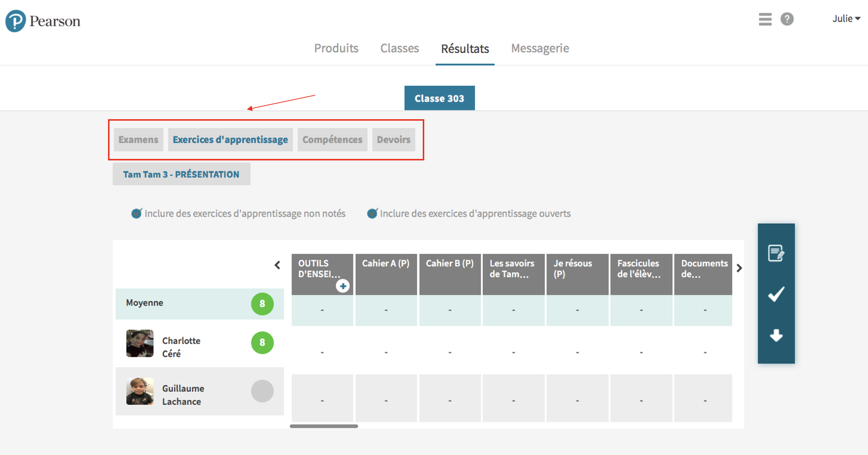Click Charlotte Céré's profile photo
The height and width of the screenshot is (455, 868).
tap(140, 343)
